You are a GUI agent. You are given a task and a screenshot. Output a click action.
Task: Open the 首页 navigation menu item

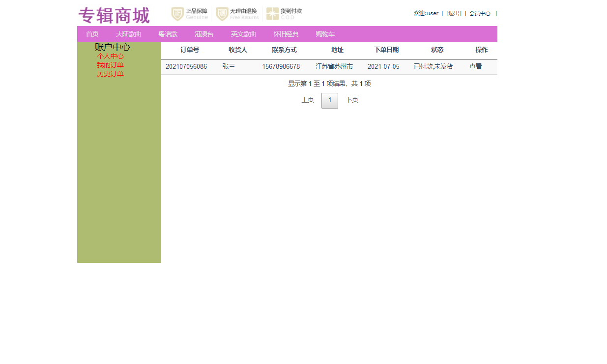(91, 34)
